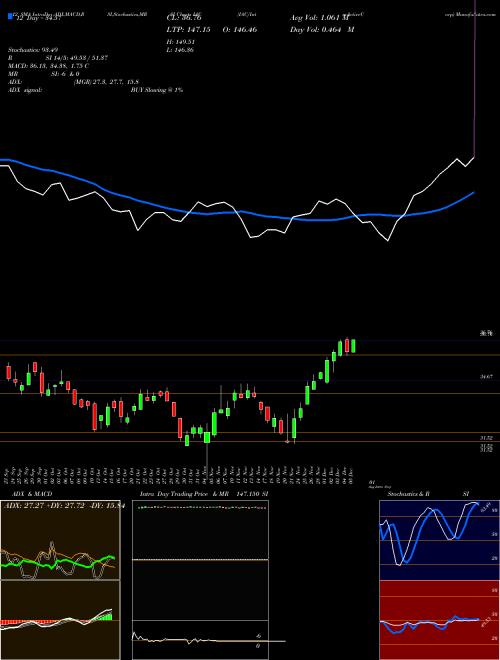The height and width of the screenshot is (660, 500).
Task: Click the 'O: 146.46' open price text
Action: coord(239,30)
